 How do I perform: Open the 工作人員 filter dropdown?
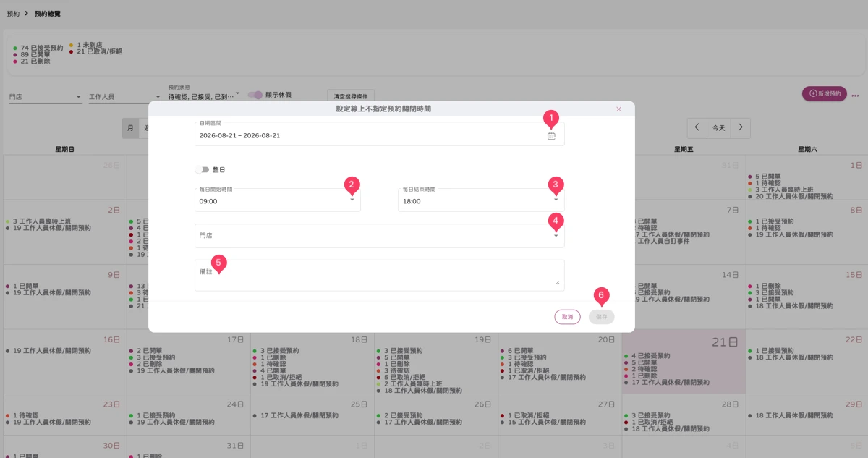tap(124, 96)
